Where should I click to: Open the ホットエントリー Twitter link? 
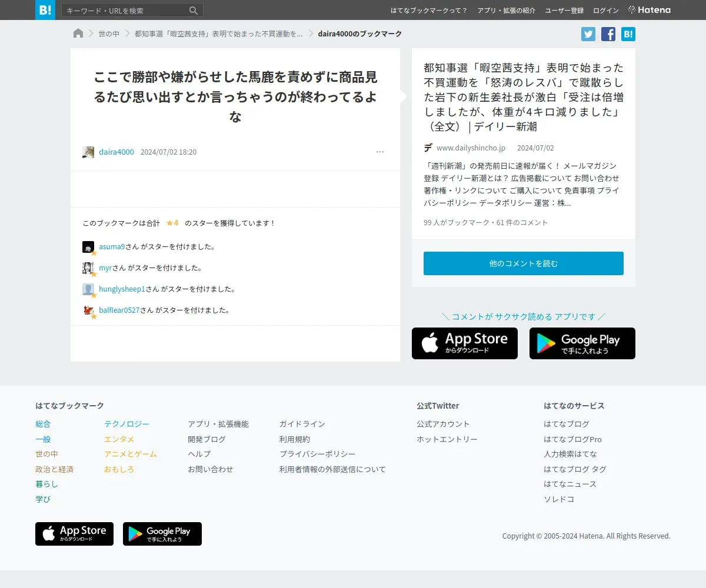point(447,439)
